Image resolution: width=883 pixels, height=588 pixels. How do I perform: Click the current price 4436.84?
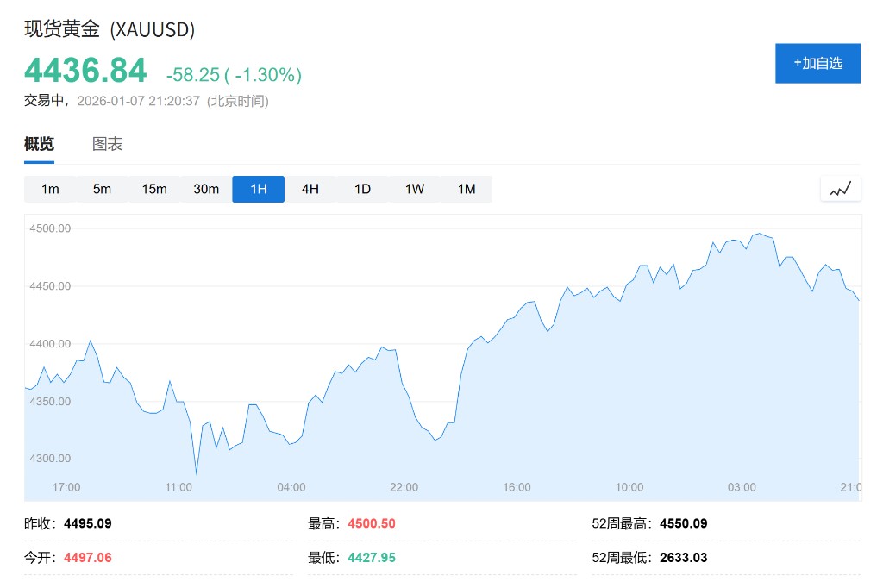[x=85, y=71]
